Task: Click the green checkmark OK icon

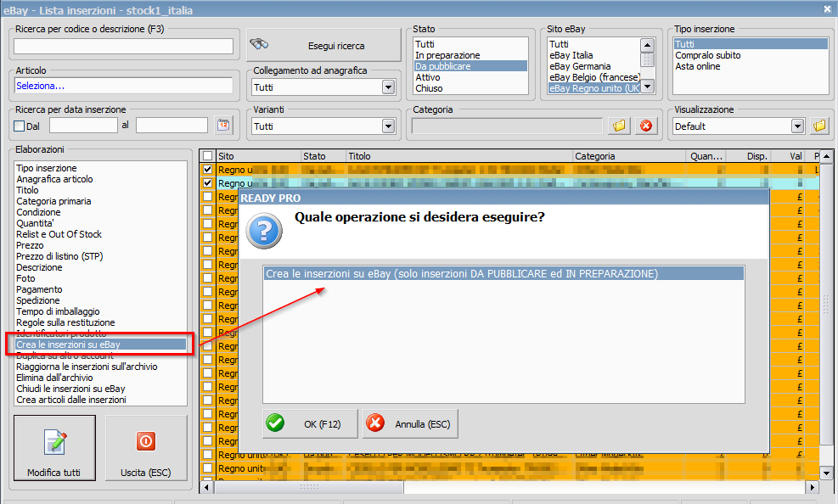Action: coord(275,423)
